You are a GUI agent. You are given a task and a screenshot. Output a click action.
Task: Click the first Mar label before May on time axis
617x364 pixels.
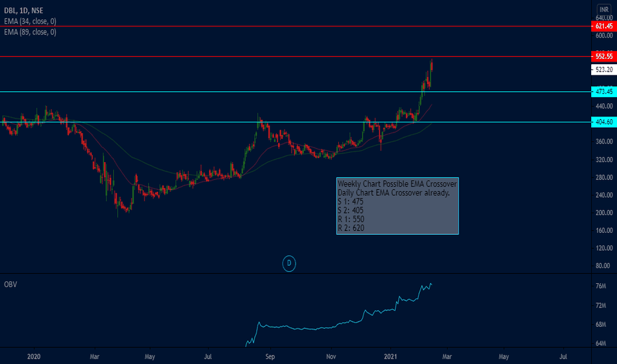(x=95, y=357)
